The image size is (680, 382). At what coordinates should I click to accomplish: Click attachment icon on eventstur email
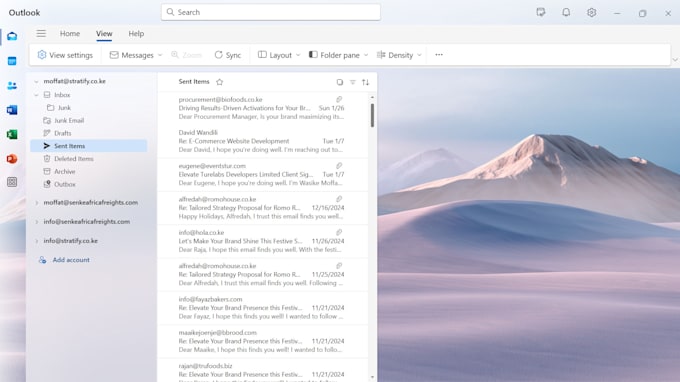coord(339,166)
